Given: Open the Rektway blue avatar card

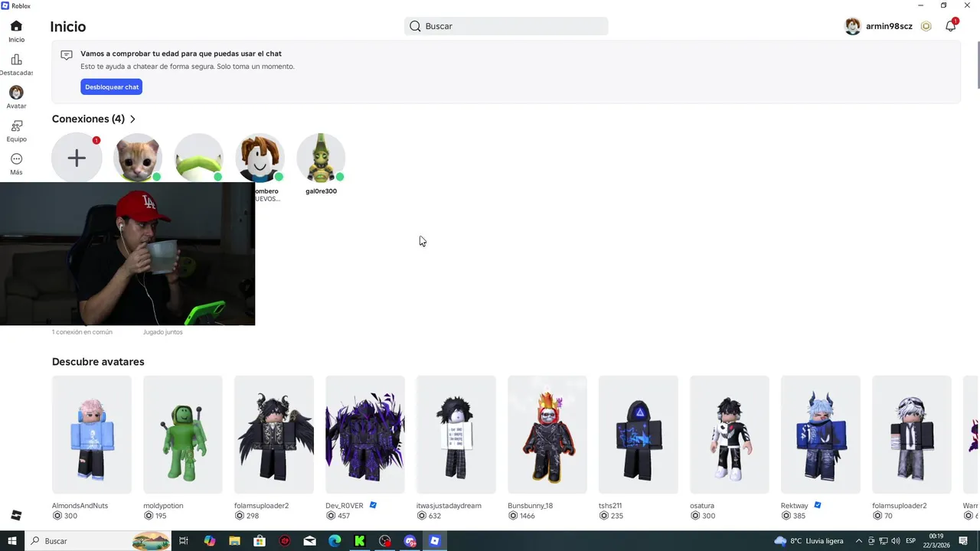Looking at the screenshot, I should [821, 434].
